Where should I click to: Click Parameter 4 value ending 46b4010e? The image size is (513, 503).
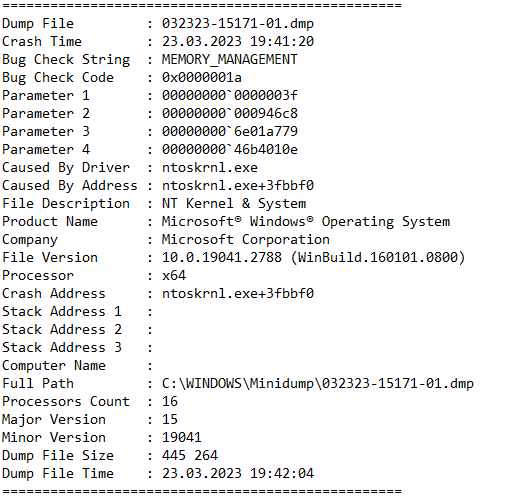[x=230, y=150]
